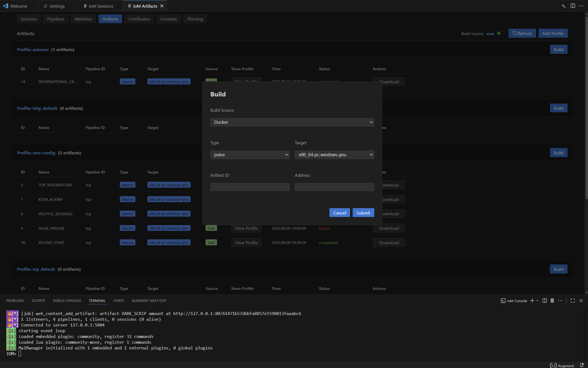Click the pencil icon in editor toolbar
This screenshot has width=588, height=368.
[564, 6]
